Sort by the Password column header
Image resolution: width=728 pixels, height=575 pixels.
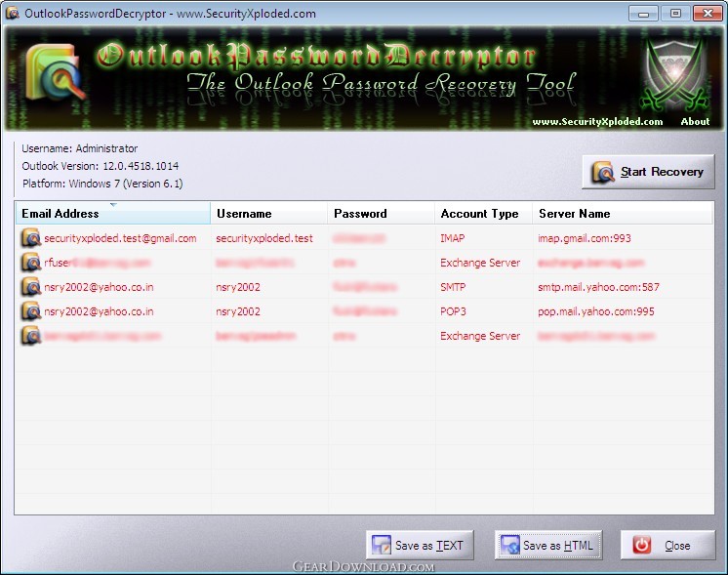pyautogui.click(x=382, y=214)
